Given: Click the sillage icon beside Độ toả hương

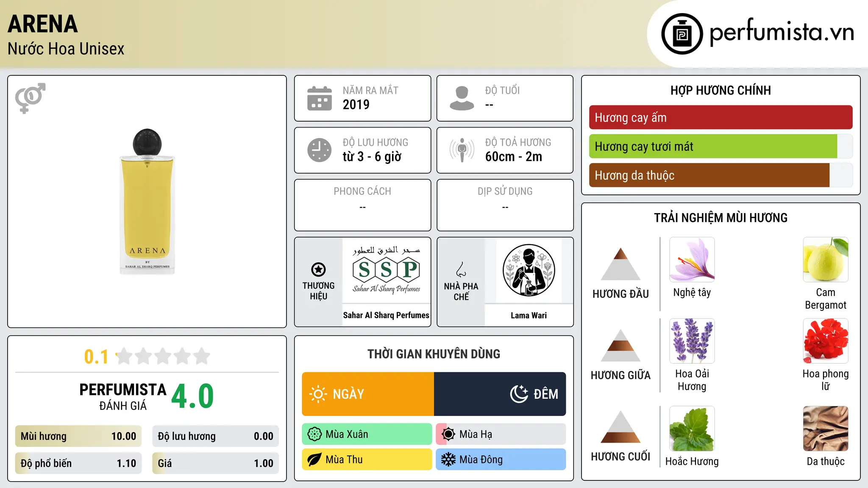Looking at the screenshot, I should [x=462, y=150].
